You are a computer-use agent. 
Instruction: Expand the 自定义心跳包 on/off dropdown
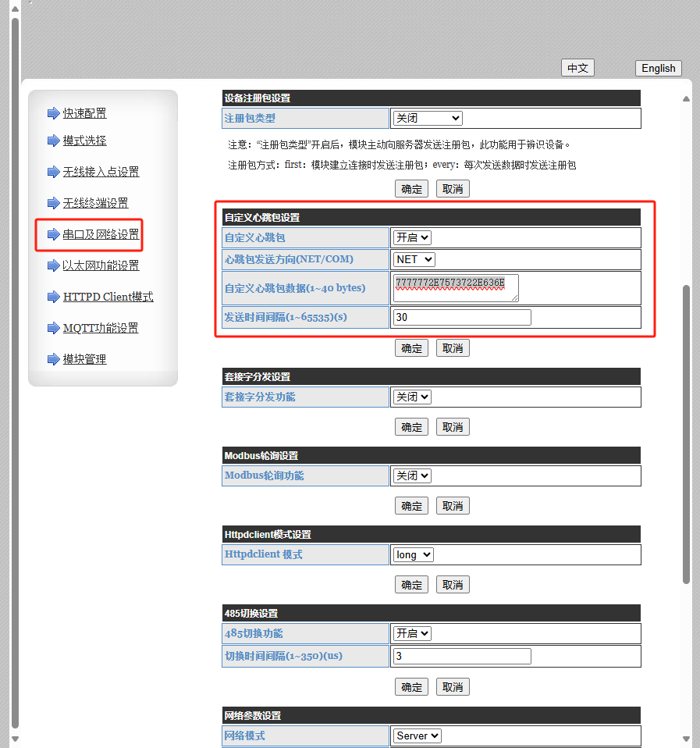point(412,237)
